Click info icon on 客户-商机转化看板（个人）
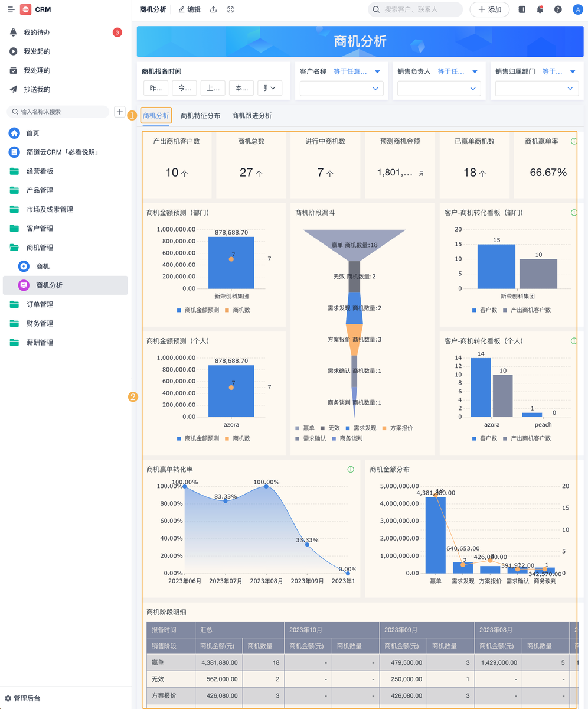 click(574, 341)
